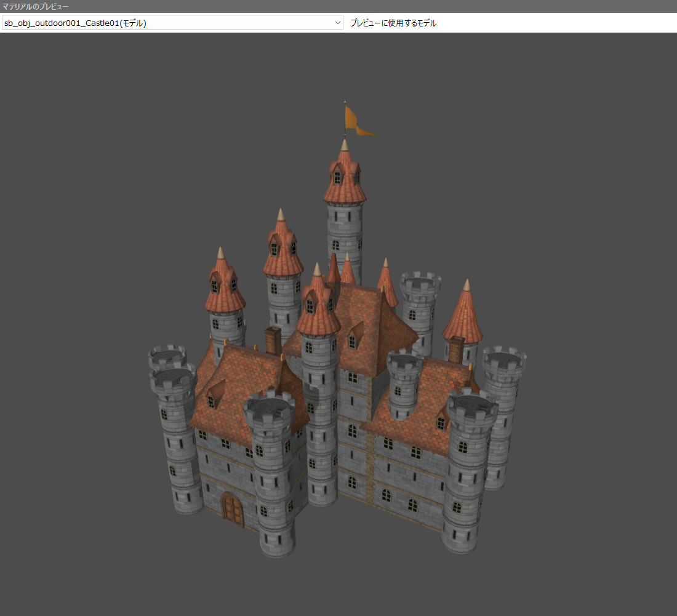
Task: Select the brick chimney on the left roof
Action: [x=273, y=340]
